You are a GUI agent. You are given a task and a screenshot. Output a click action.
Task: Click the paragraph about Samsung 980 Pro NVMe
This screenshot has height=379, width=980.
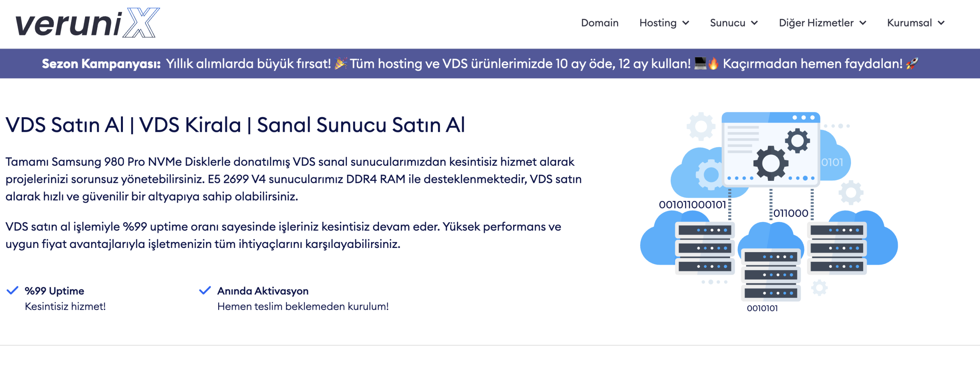[293, 179]
